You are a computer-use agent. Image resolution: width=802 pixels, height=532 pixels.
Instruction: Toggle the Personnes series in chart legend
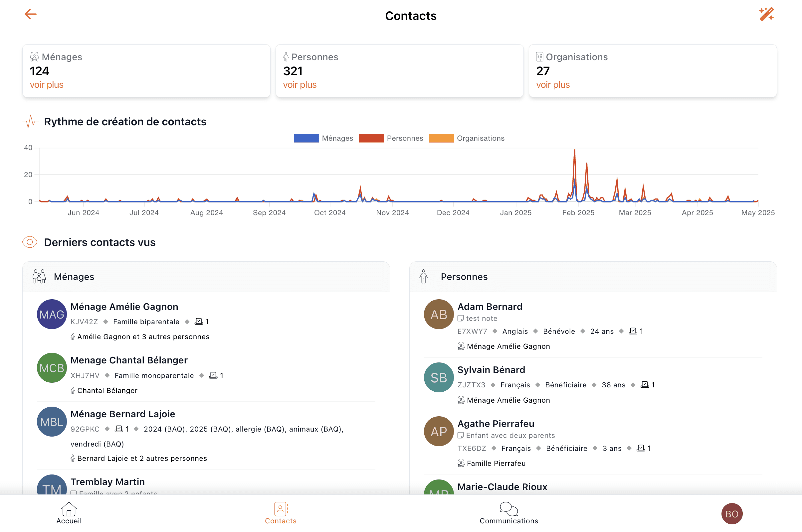click(x=390, y=138)
